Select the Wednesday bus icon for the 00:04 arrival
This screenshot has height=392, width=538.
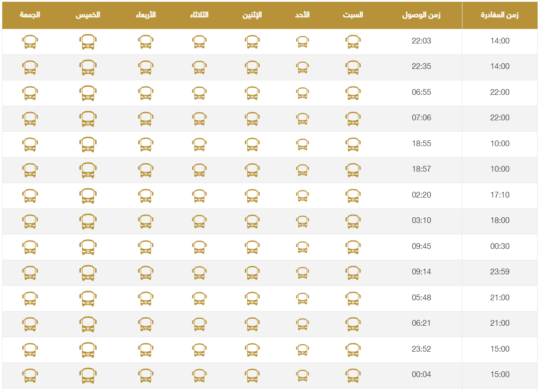pyautogui.click(x=145, y=375)
